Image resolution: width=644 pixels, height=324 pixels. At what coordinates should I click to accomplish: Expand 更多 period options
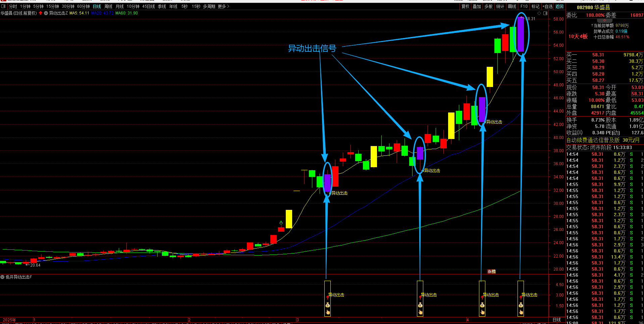(223, 6)
